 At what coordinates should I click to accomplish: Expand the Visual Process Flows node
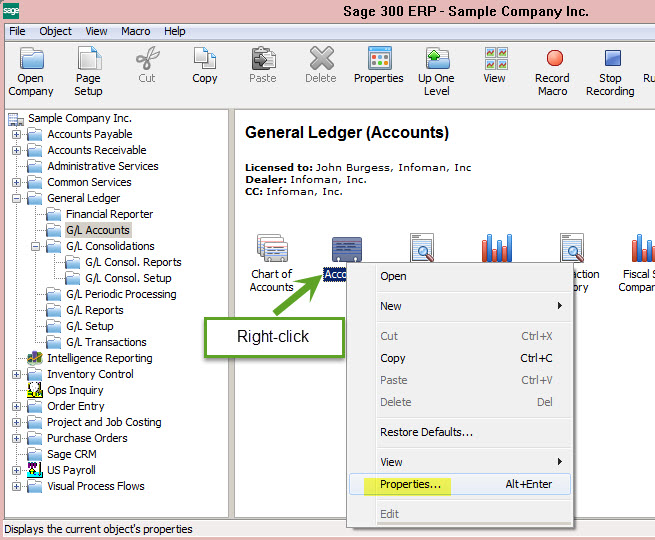tap(16, 486)
